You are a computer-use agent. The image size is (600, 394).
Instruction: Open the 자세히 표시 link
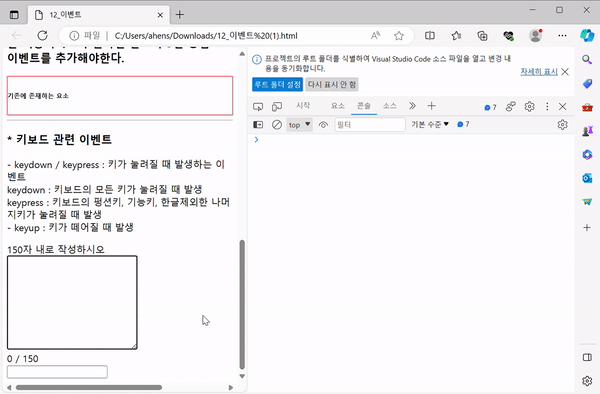point(539,72)
